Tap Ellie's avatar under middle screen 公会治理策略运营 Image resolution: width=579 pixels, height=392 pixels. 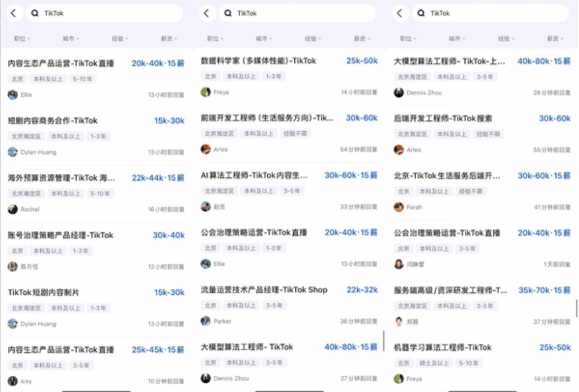[x=206, y=264]
